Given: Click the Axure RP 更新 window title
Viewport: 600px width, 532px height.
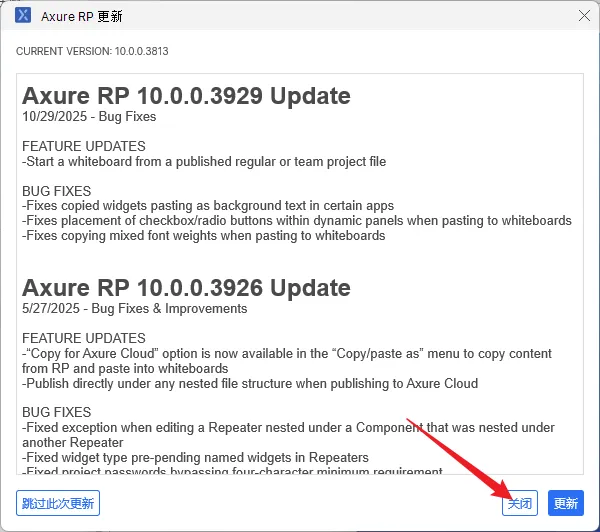Looking at the screenshot, I should click(x=82, y=16).
